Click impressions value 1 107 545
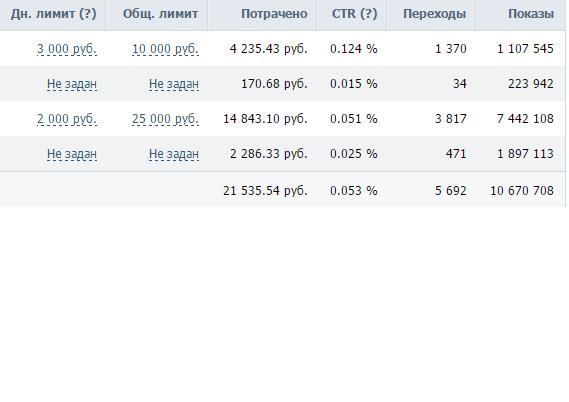Image resolution: width=569 pixels, height=402 pixels. (x=525, y=49)
